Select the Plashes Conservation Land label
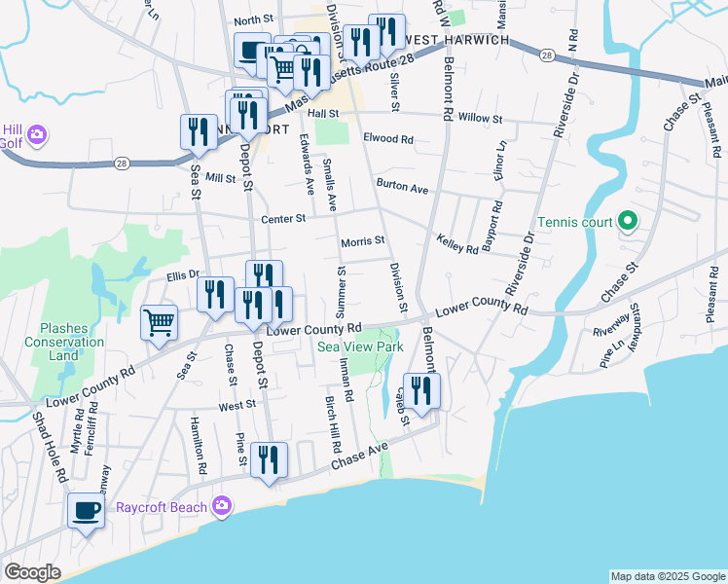The width and height of the screenshot is (728, 584). [64, 342]
